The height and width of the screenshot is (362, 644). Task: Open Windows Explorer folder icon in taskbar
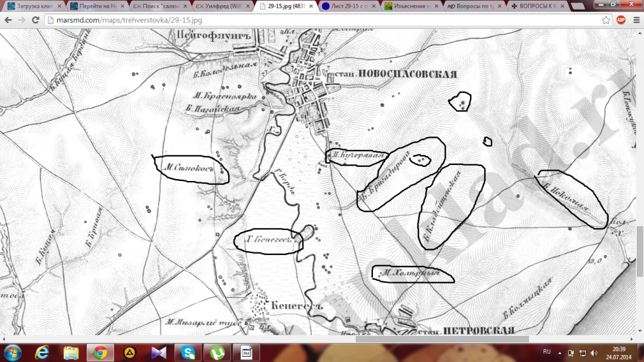(x=71, y=352)
